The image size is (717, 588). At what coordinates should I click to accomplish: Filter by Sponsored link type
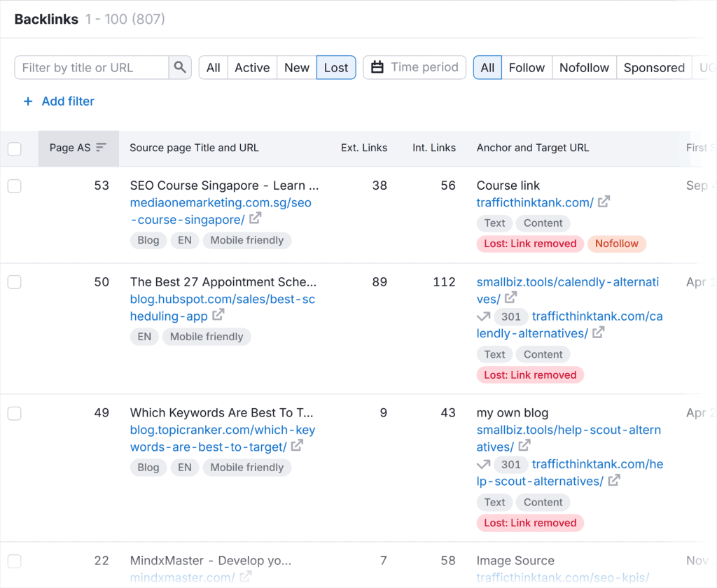pyautogui.click(x=654, y=68)
